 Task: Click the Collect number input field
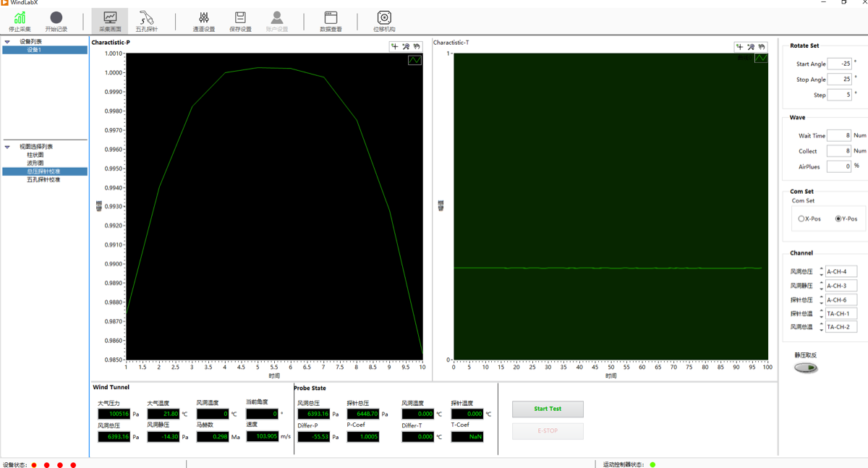[x=839, y=151]
